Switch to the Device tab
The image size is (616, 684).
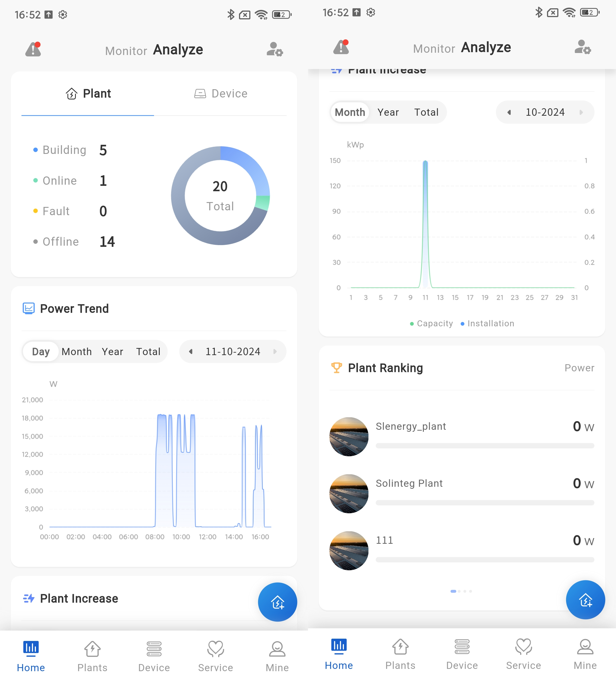pyautogui.click(x=221, y=94)
